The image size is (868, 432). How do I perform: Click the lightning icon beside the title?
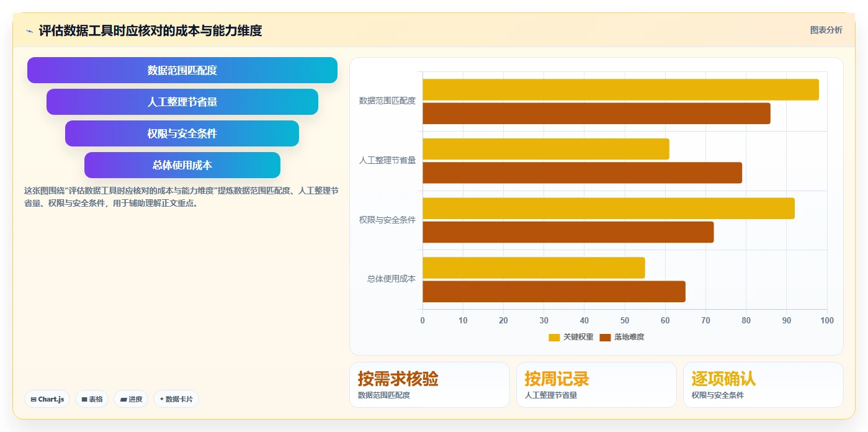29,31
